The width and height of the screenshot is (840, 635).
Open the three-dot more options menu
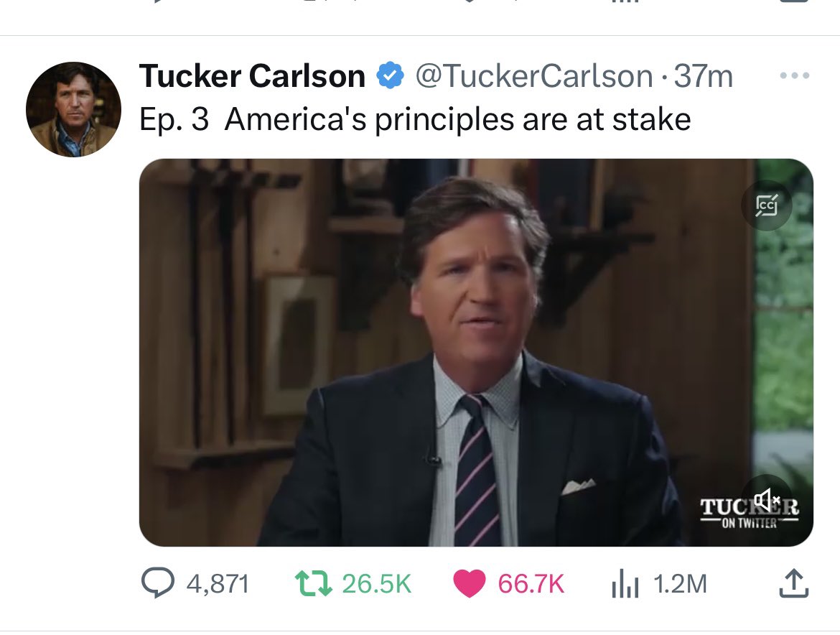(794, 75)
